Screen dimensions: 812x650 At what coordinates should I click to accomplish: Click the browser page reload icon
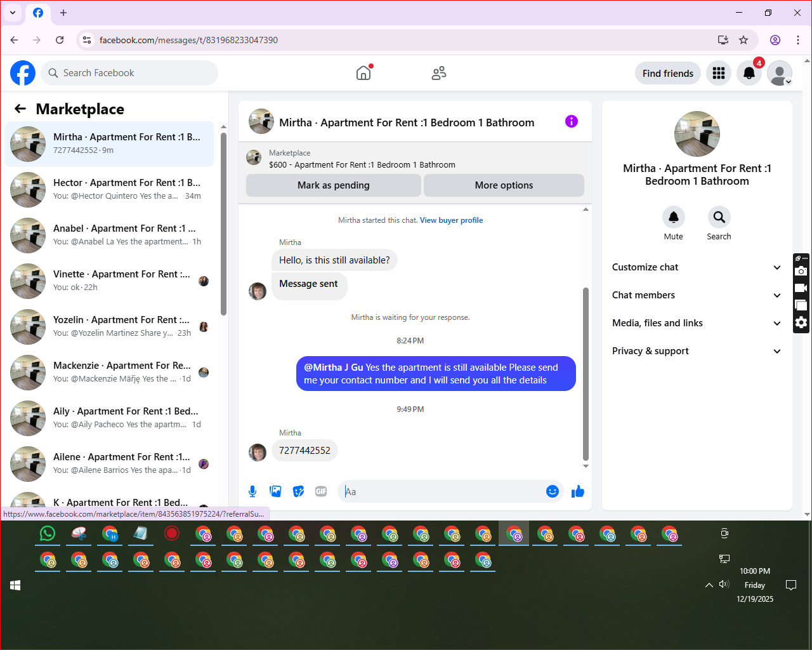(60, 40)
